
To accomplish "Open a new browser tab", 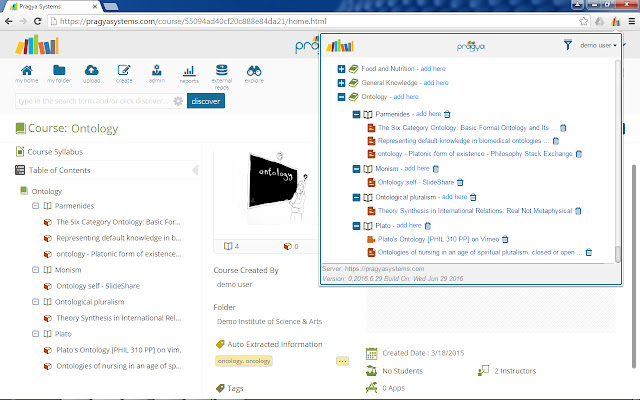I will click(111, 7).
